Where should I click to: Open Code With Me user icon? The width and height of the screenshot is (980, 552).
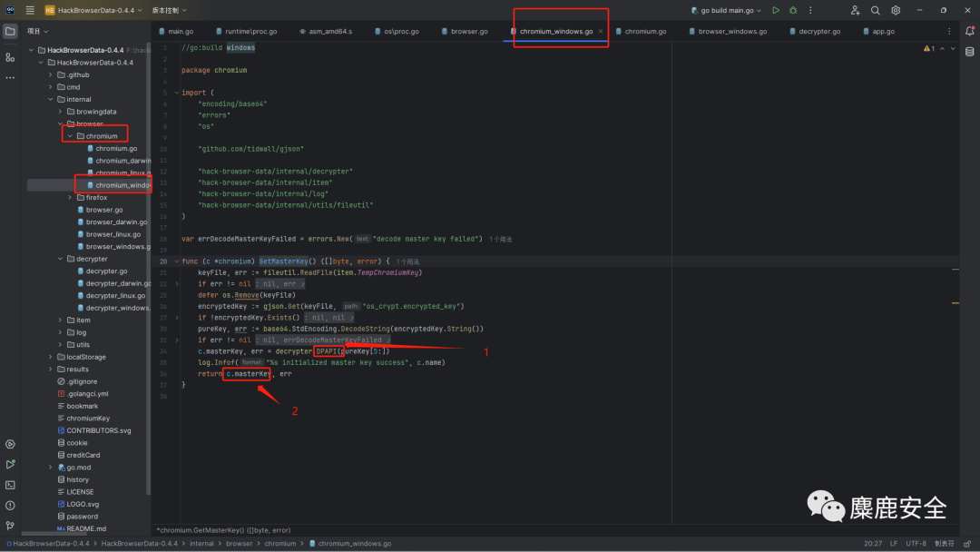point(855,10)
